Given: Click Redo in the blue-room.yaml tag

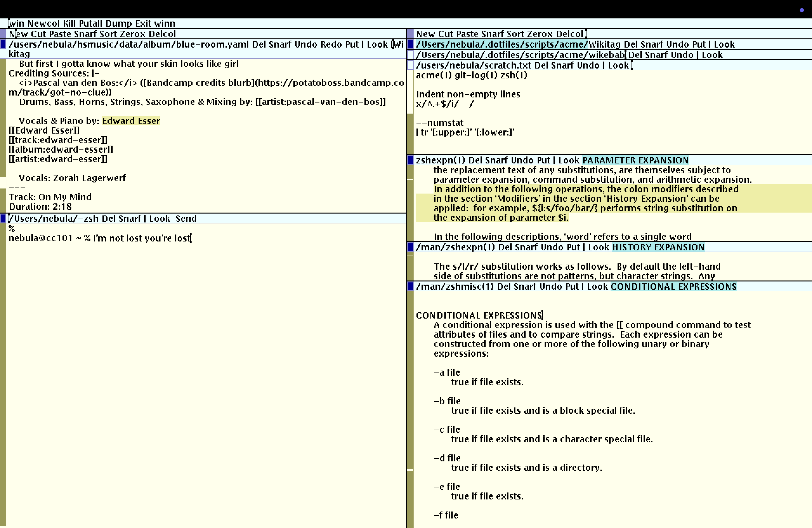Looking at the screenshot, I should (x=331, y=45).
